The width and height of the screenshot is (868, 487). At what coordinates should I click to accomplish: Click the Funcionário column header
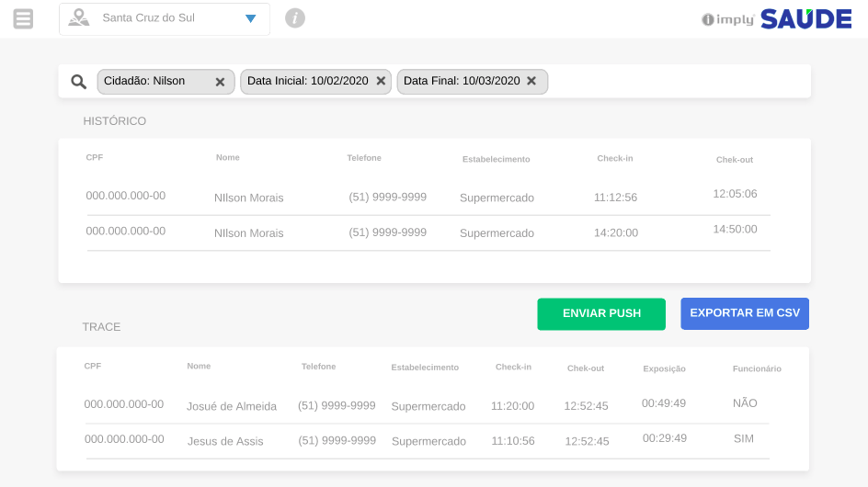point(757,368)
